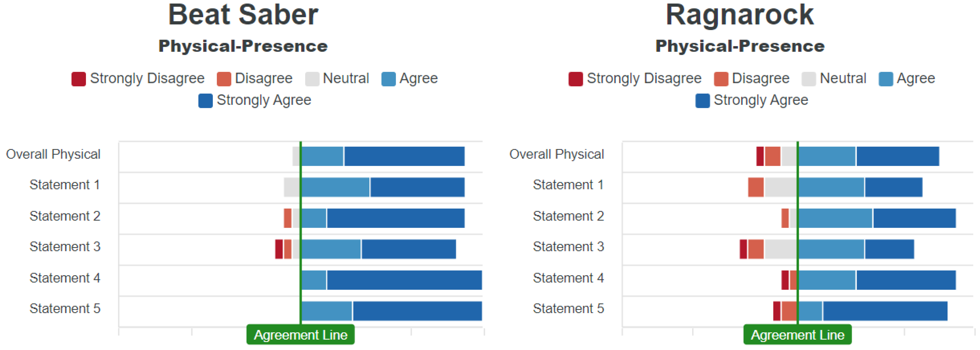Select Beat Saber Statement 1 Neutral bar segment

click(x=292, y=187)
